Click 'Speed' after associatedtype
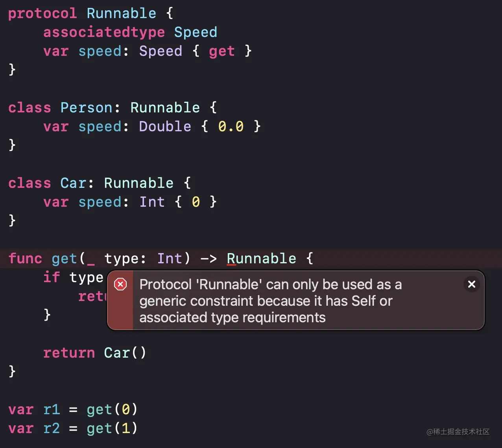Screen dimensions: 502x448 point(196,33)
